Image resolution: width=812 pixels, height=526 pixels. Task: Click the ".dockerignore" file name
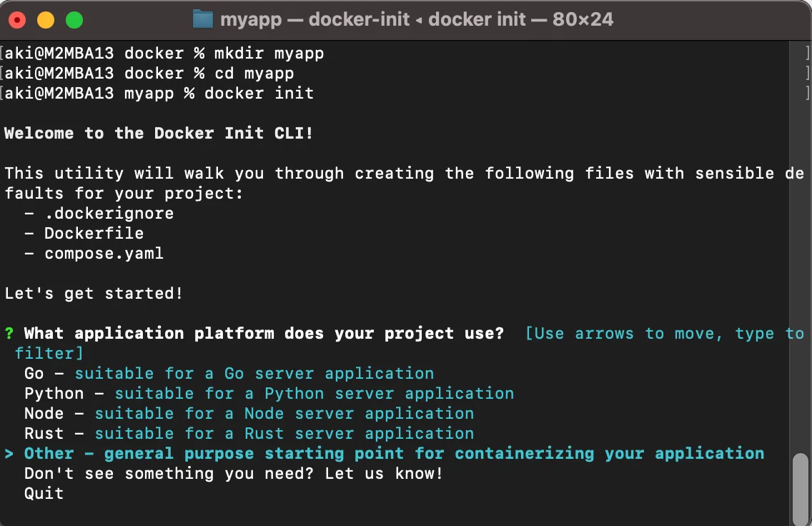pyautogui.click(x=109, y=213)
